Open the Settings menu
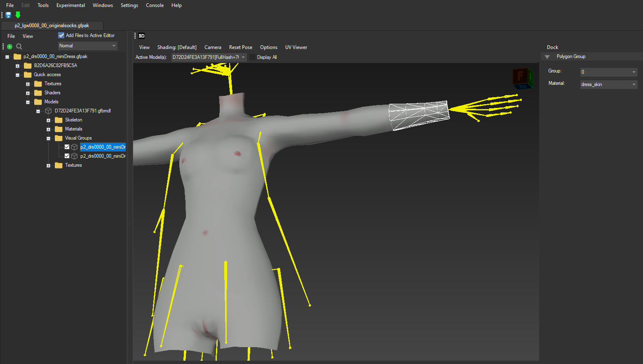 pyautogui.click(x=129, y=5)
